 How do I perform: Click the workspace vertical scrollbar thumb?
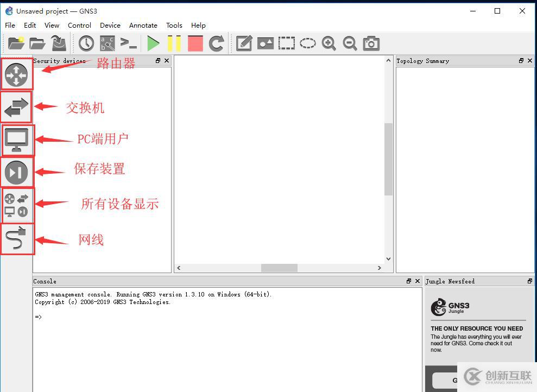[388, 159]
